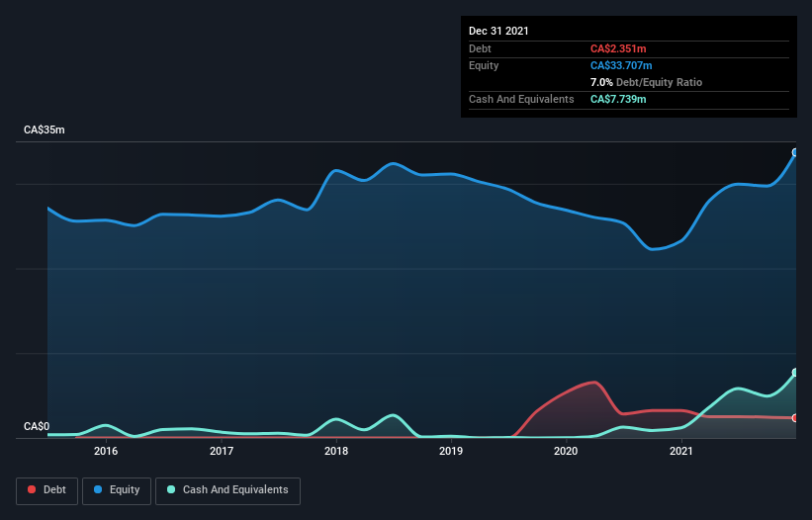Screen dimensions: 812x520
Task: Click the CA$35m y-axis label
Action: click(45, 130)
